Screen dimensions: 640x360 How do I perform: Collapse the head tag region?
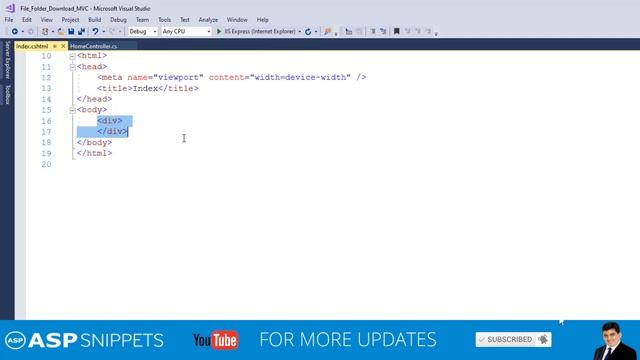[72, 67]
